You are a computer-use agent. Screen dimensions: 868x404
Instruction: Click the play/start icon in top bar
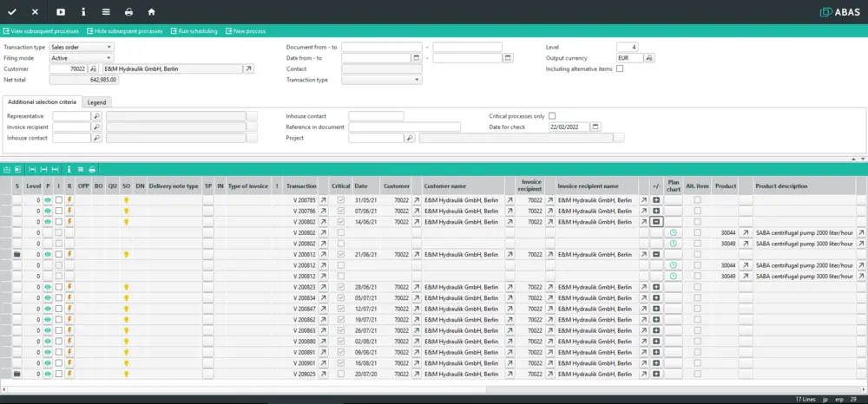pos(61,11)
